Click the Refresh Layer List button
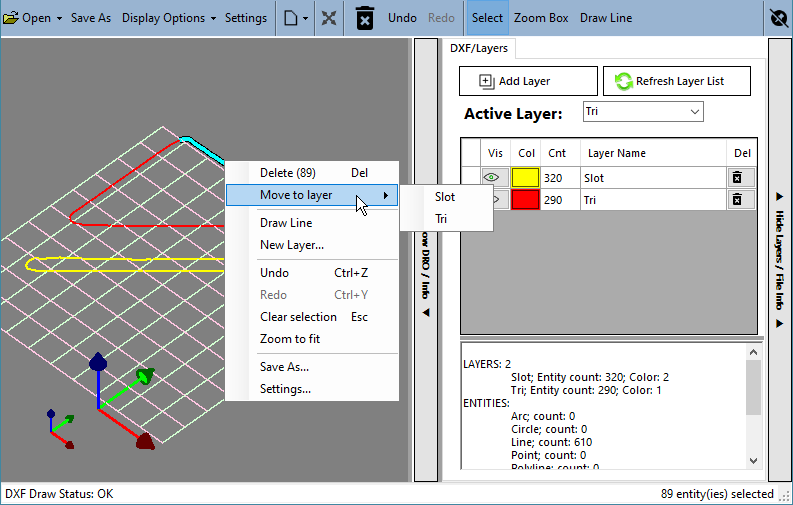793x505 pixels. tap(677, 81)
